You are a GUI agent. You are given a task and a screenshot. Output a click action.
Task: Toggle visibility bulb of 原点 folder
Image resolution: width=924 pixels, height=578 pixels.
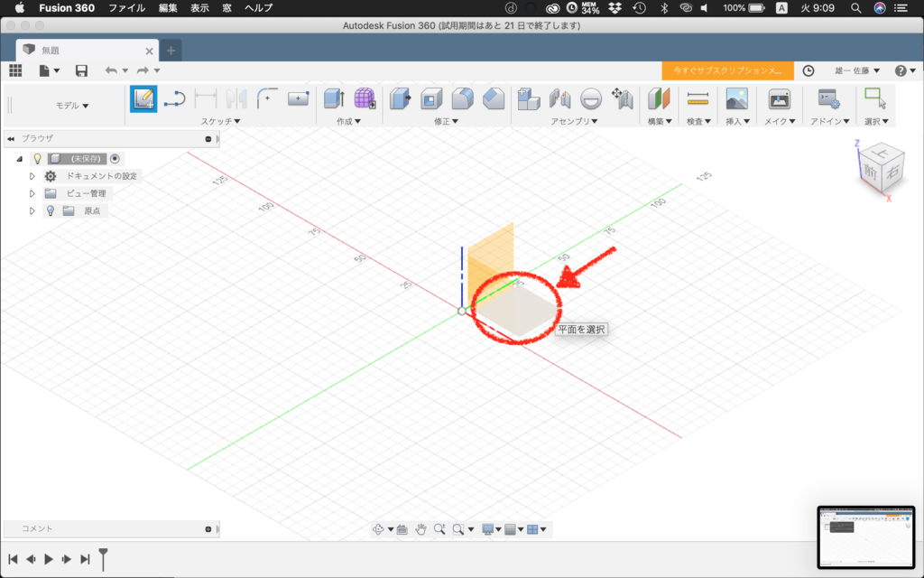tap(51, 210)
